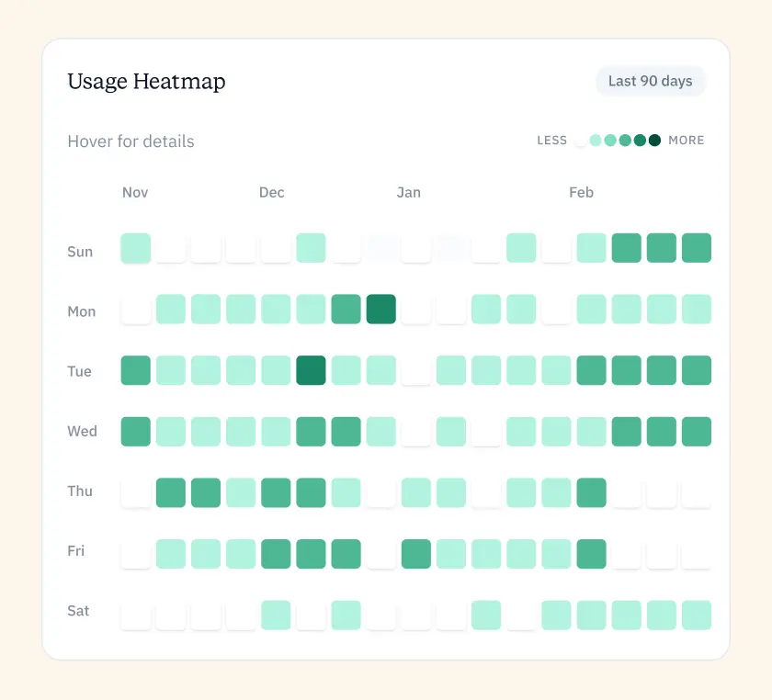This screenshot has height=700, width=772.
Task: Select the last cell in the Sunday row
Action: (697, 249)
